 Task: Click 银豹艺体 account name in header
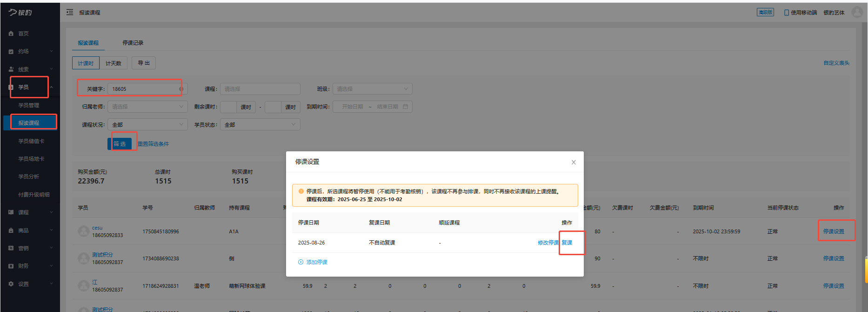tap(834, 13)
